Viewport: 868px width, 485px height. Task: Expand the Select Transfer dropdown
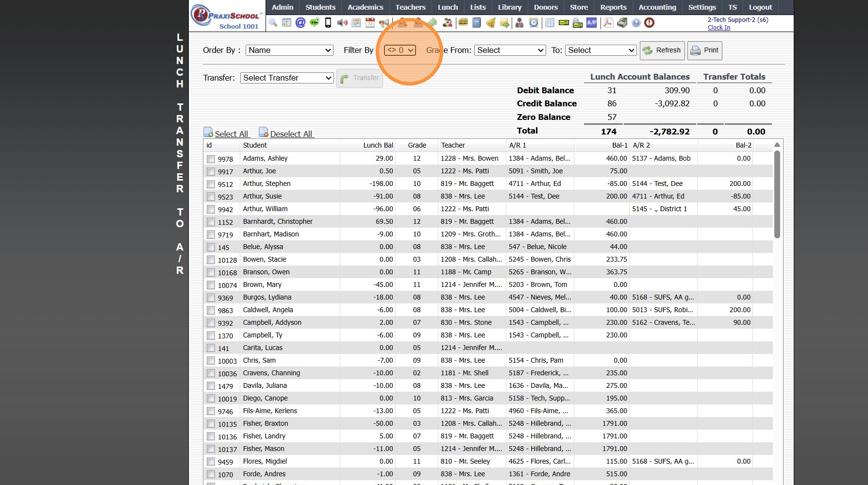287,78
